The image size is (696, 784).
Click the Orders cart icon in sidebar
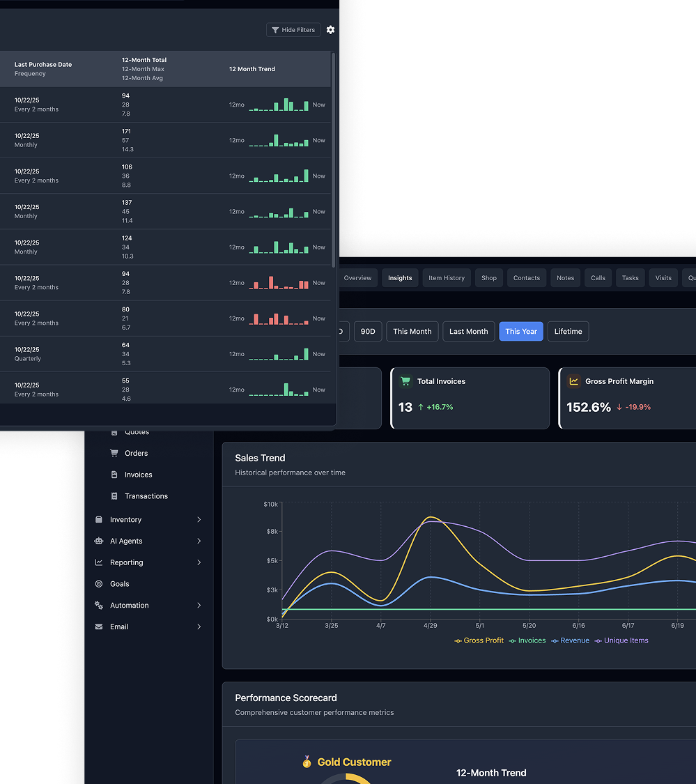114,453
